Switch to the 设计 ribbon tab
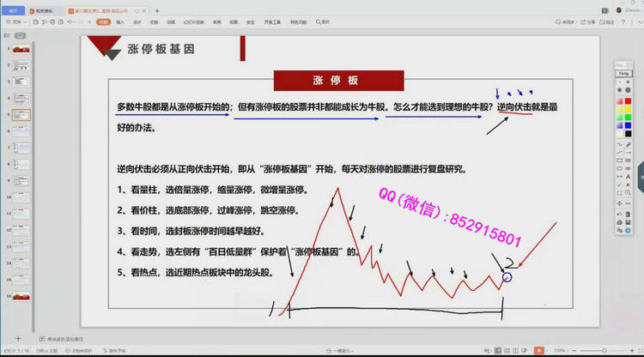Screen dimensions: 644x357 [137, 21]
